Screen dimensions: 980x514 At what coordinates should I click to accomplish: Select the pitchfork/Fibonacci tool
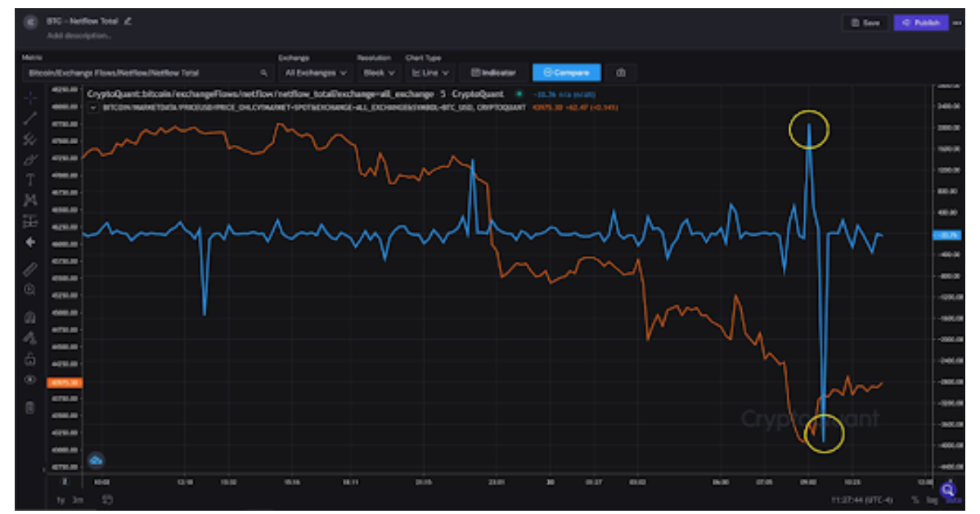(x=30, y=139)
